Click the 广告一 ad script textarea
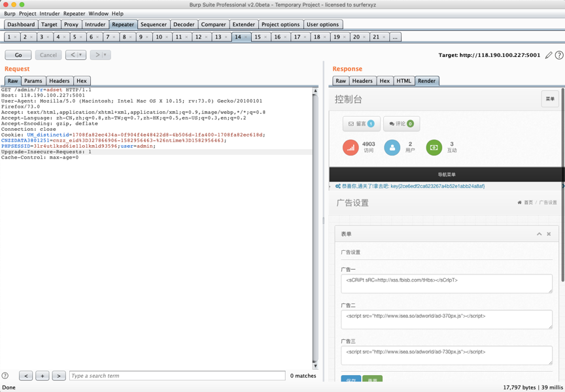565x392 pixels. [x=447, y=283]
